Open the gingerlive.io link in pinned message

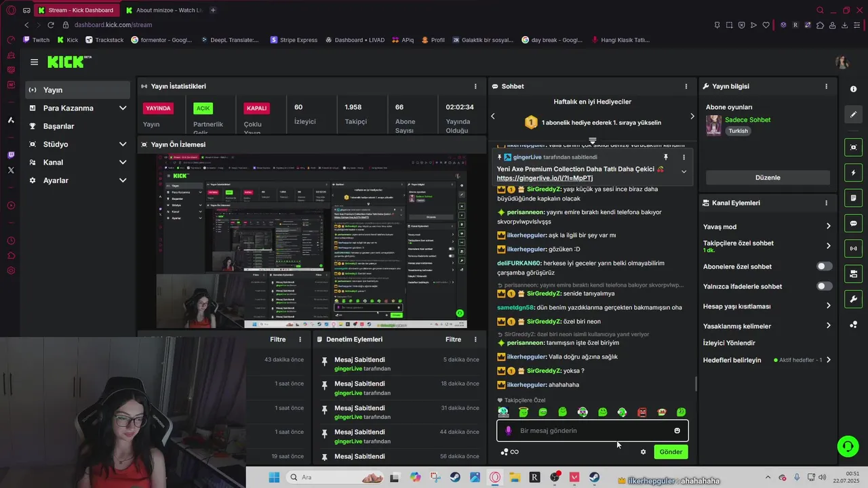545,178
